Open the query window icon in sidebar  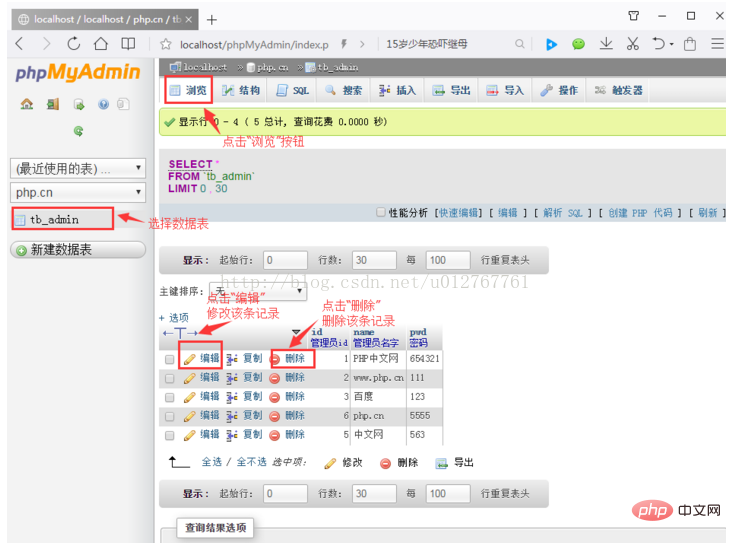[79, 104]
